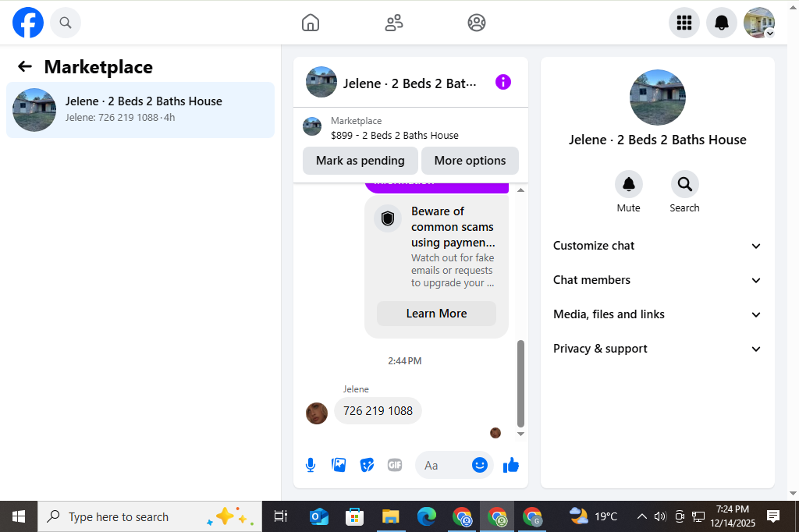The width and height of the screenshot is (799, 532).
Task: Send a thumbs-up like
Action: (x=510, y=465)
